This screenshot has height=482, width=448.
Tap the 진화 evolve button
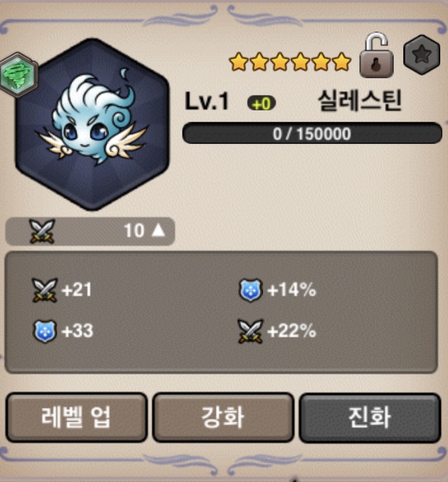click(370, 418)
